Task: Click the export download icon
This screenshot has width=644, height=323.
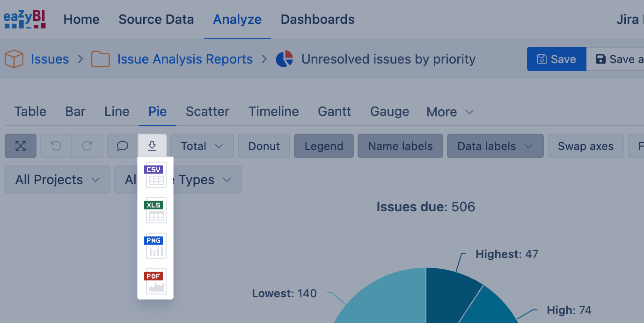Action: click(152, 146)
